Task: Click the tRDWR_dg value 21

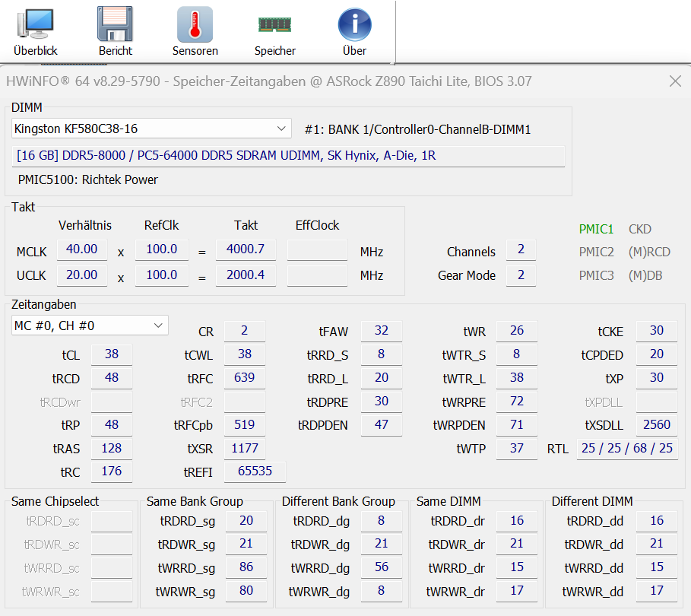Action: (x=381, y=544)
